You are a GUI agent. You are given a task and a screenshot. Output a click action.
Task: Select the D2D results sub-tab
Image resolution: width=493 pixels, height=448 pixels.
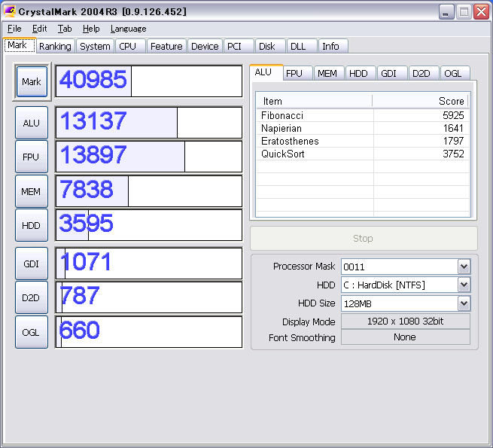pyautogui.click(x=424, y=73)
